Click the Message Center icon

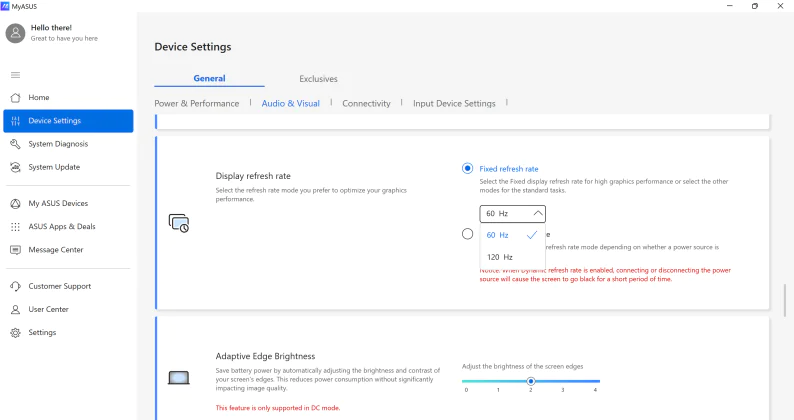pos(16,250)
